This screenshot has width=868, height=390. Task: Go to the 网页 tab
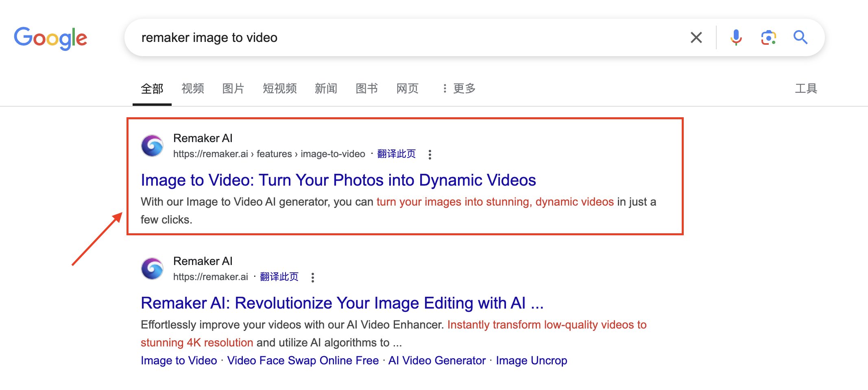pyautogui.click(x=408, y=88)
